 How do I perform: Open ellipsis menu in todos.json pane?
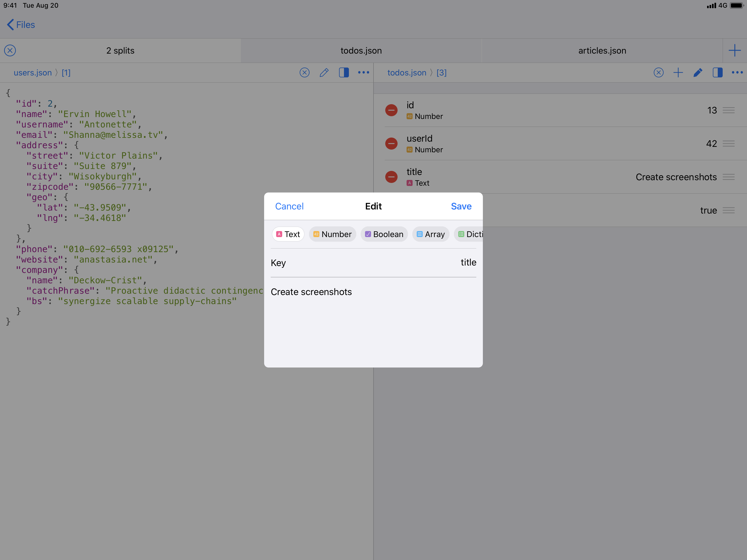(x=737, y=73)
